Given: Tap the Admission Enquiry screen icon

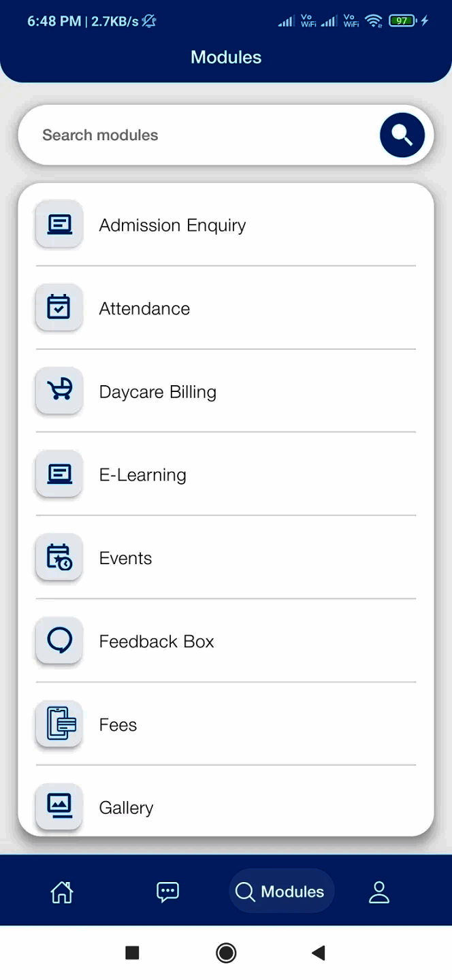Looking at the screenshot, I should pos(59,225).
